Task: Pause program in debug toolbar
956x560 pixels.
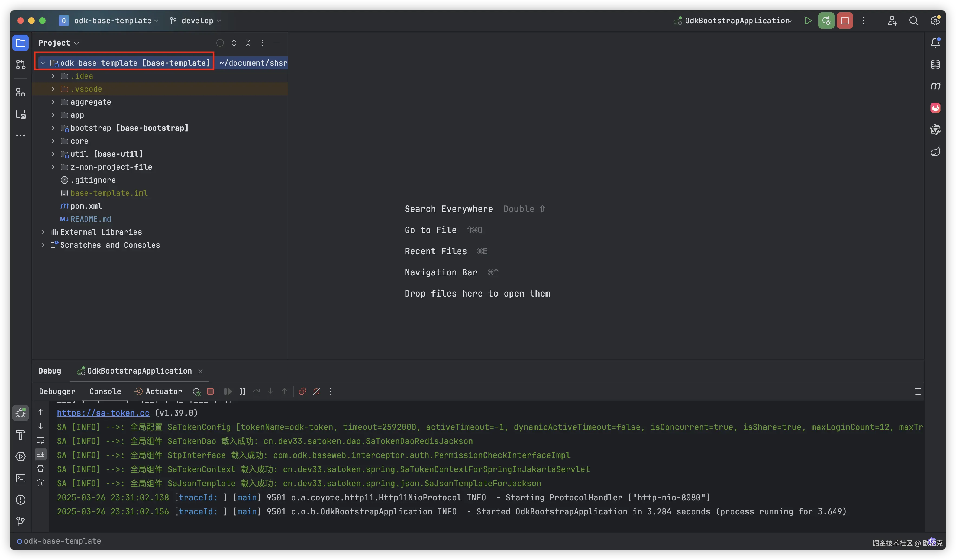Action: point(242,391)
